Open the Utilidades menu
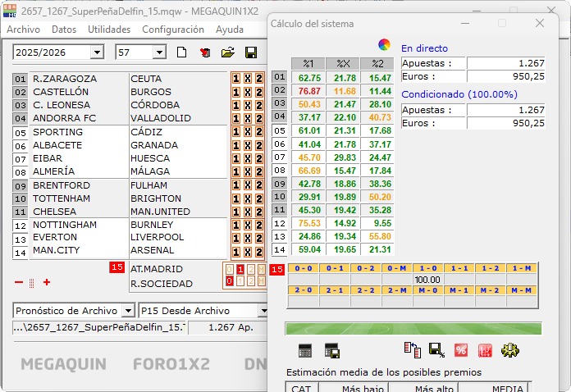Image resolution: width=571 pixels, height=392 pixels. 108,29
